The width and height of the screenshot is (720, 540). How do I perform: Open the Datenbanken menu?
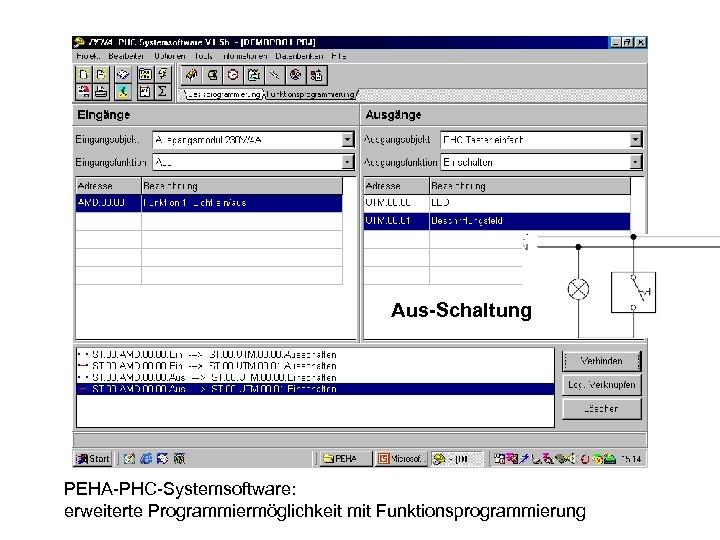coord(299,56)
